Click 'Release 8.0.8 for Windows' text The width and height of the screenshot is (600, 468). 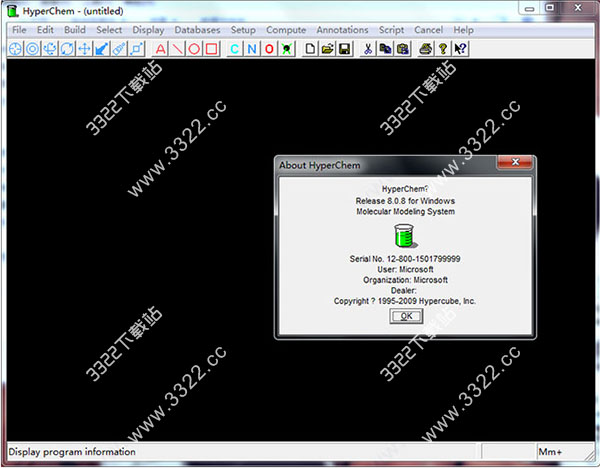pyautogui.click(x=405, y=201)
